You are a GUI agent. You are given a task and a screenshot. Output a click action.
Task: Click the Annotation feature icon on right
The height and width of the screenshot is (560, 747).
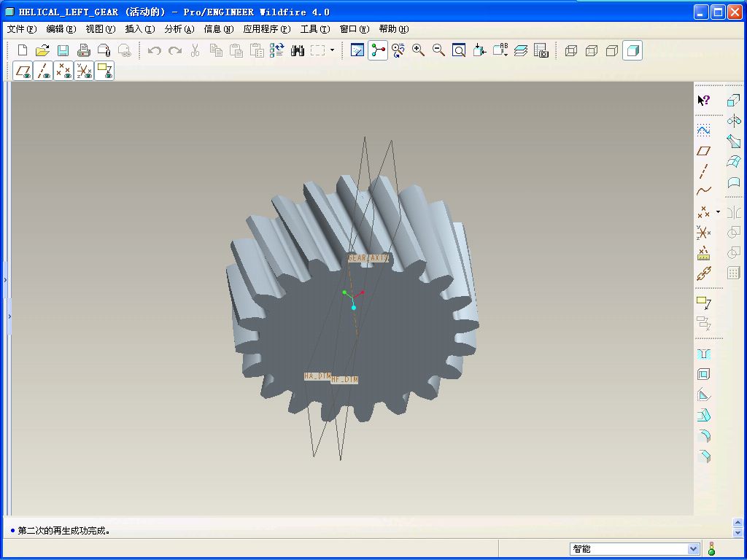click(x=704, y=302)
